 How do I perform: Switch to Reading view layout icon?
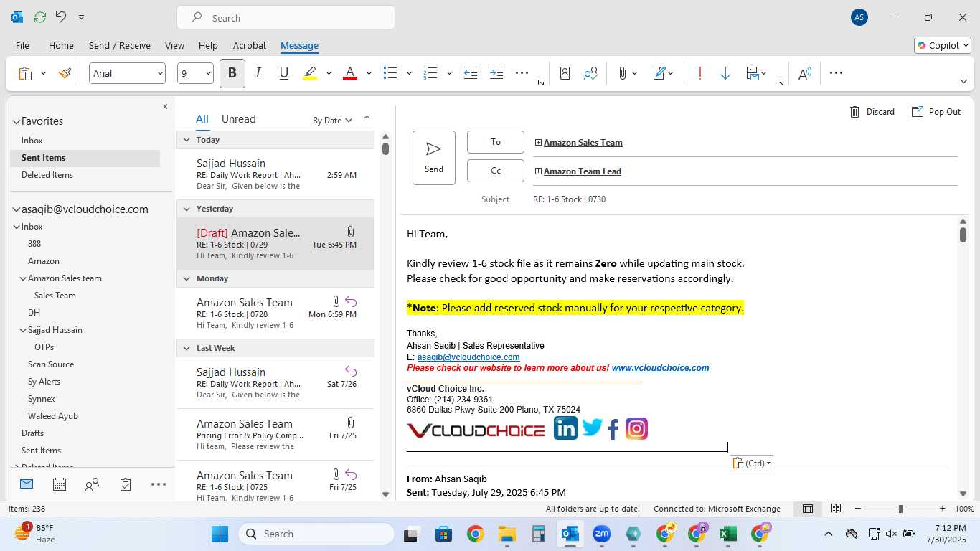[x=836, y=509]
